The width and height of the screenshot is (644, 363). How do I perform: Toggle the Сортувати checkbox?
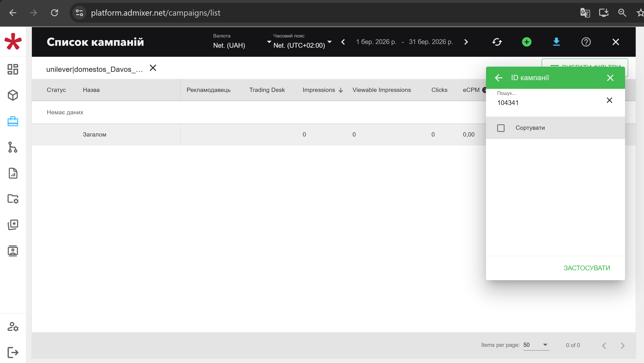pos(501,128)
